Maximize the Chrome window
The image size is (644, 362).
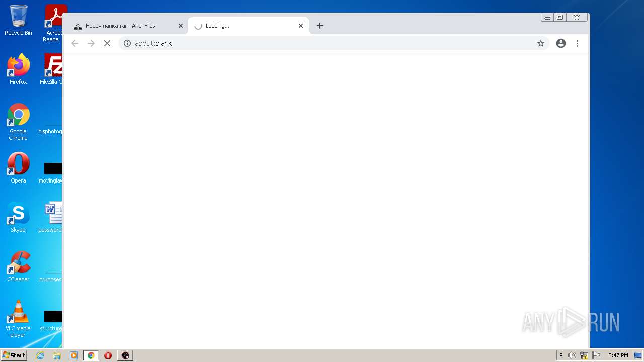[560, 17]
